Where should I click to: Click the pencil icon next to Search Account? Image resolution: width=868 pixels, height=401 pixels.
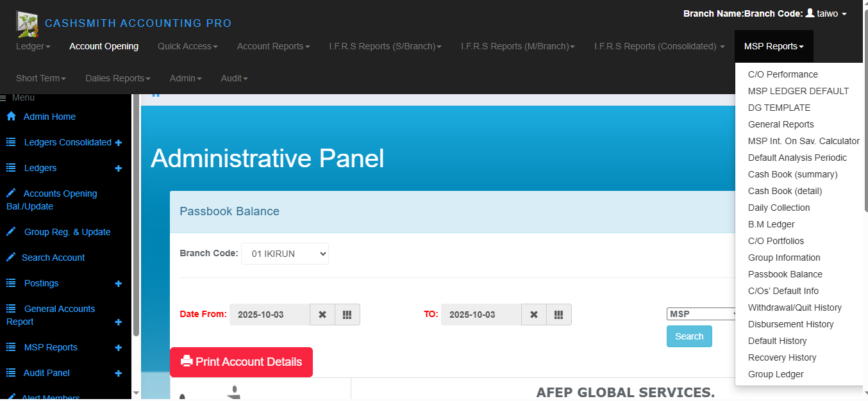coord(11,258)
